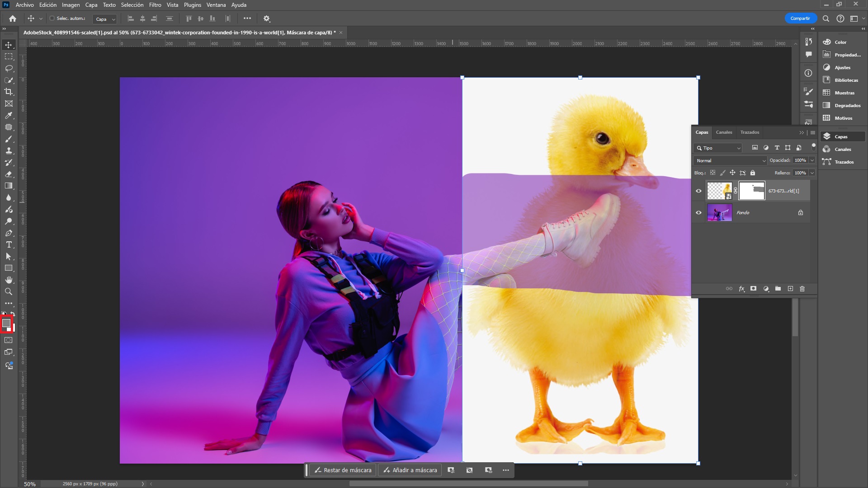Select the Clone Stamp tool

(9, 150)
